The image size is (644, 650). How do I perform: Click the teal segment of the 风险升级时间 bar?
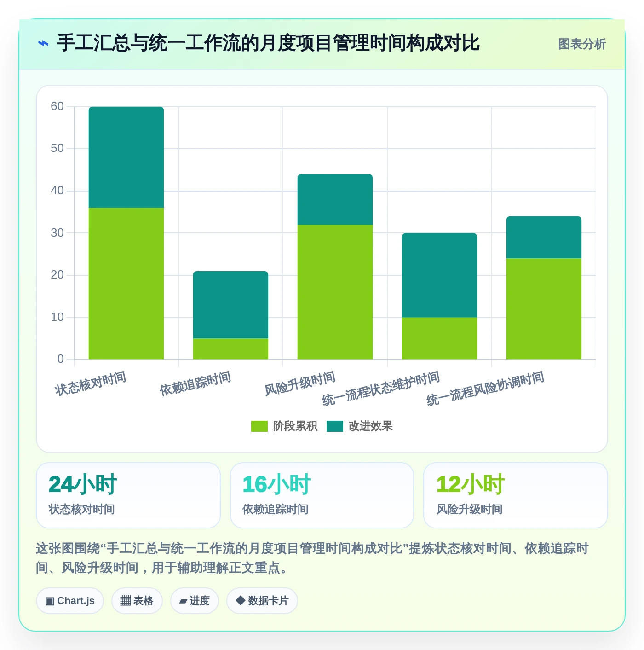pyautogui.click(x=335, y=199)
